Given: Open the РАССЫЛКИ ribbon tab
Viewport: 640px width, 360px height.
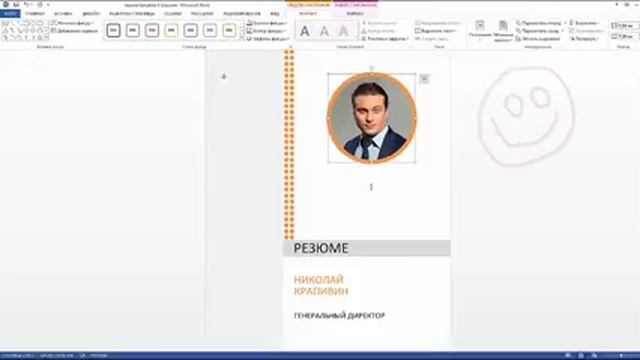Looking at the screenshot, I should (202, 13).
